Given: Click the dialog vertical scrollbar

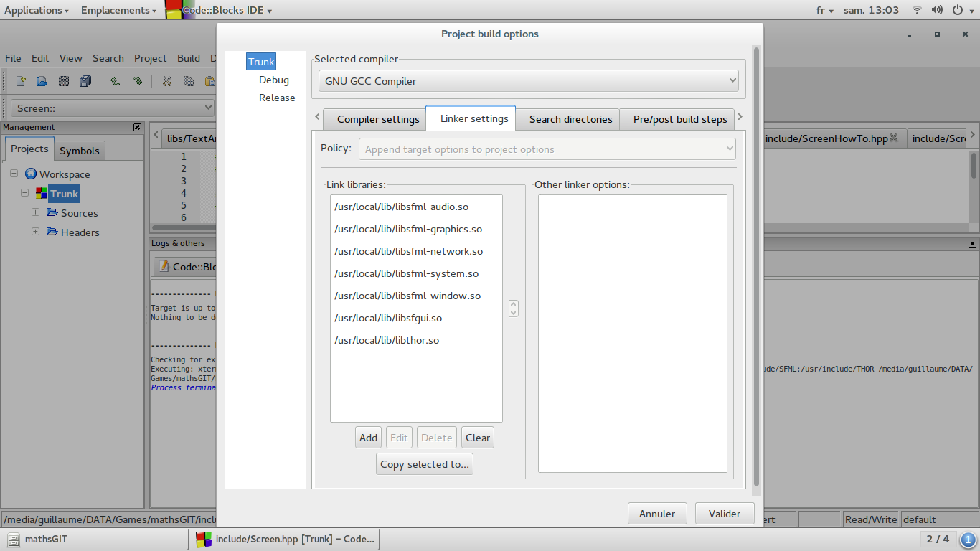Looking at the screenshot, I should tap(756, 268).
